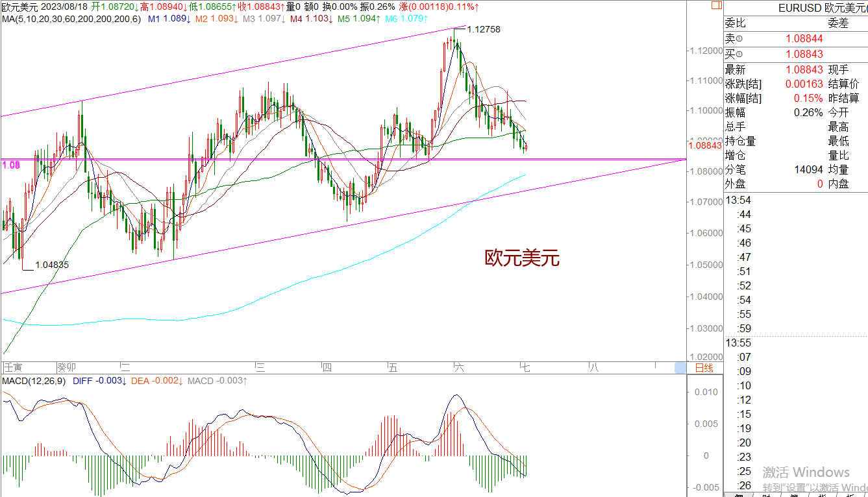The width and height of the screenshot is (868, 497).
Task: Click the 结算价 label
Action: (843, 84)
